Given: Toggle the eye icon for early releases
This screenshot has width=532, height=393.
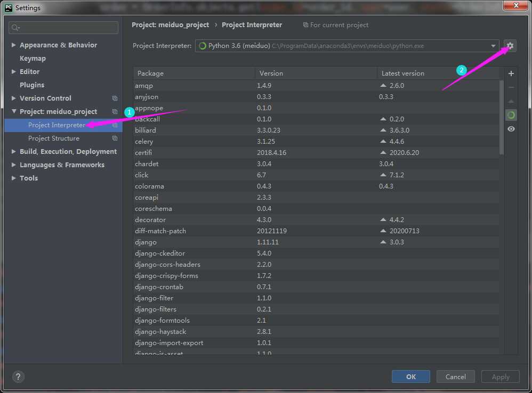Looking at the screenshot, I should pyautogui.click(x=511, y=129).
